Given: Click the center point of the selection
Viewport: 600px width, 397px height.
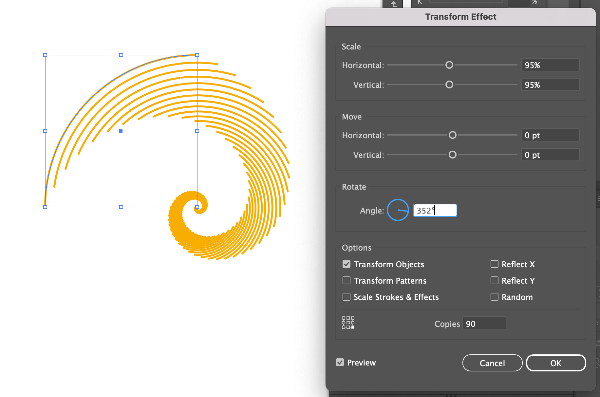Looking at the screenshot, I should [121, 131].
